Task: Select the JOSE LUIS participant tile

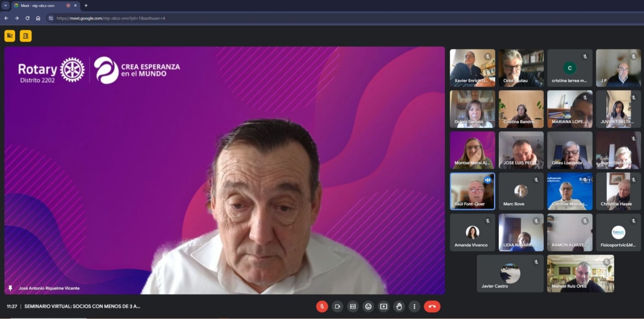Action: pos(521,150)
